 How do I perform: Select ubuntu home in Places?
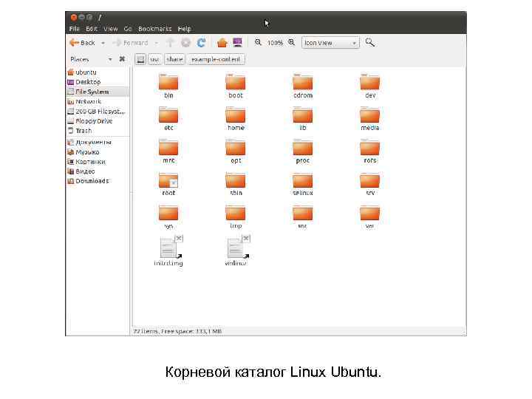tap(98, 72)
